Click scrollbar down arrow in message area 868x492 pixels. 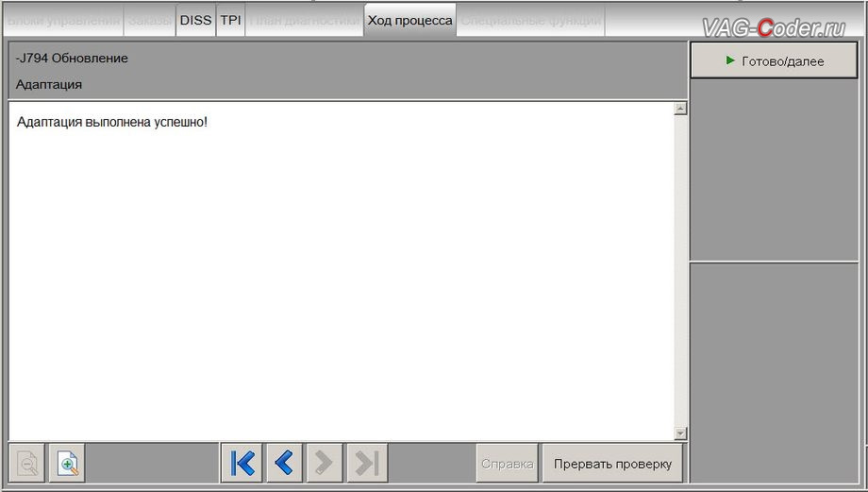coord(681,433)
